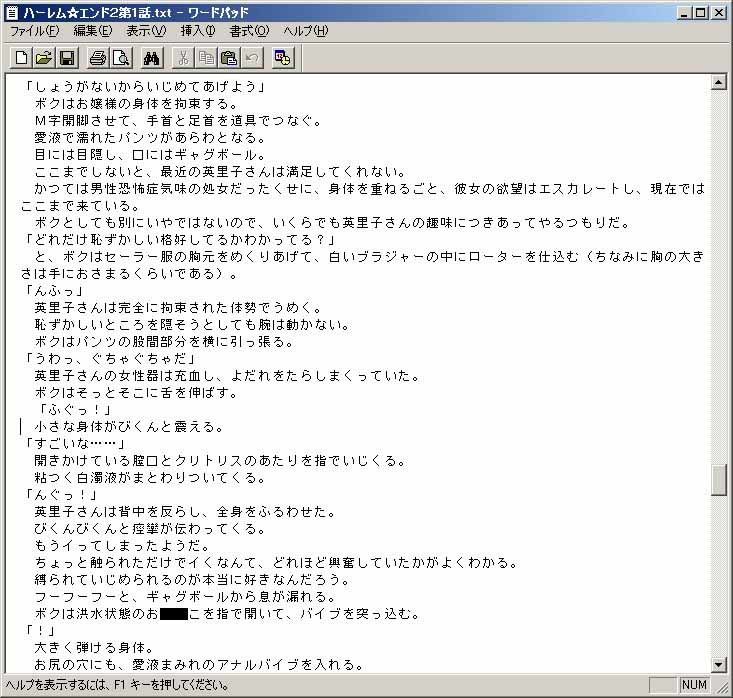Open the 表示(V) menu
The height and width of the screenshot is (698, 733).
(146, 31)
